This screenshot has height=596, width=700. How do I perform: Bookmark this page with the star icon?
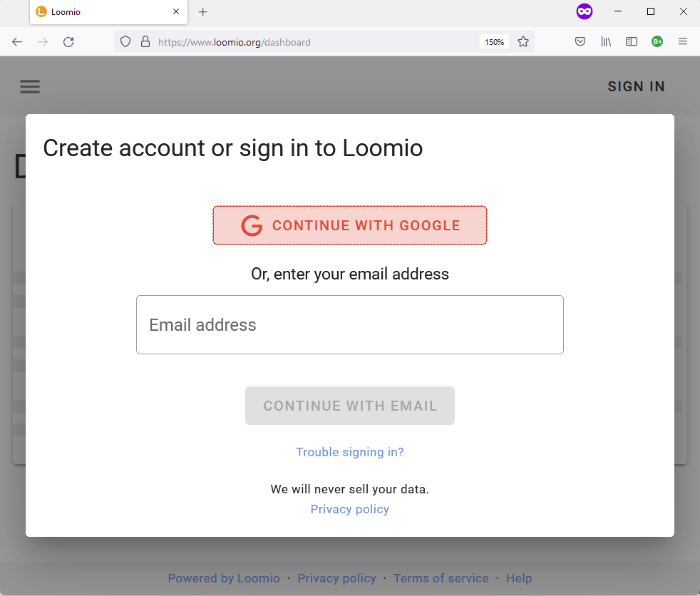pos(523,42)
